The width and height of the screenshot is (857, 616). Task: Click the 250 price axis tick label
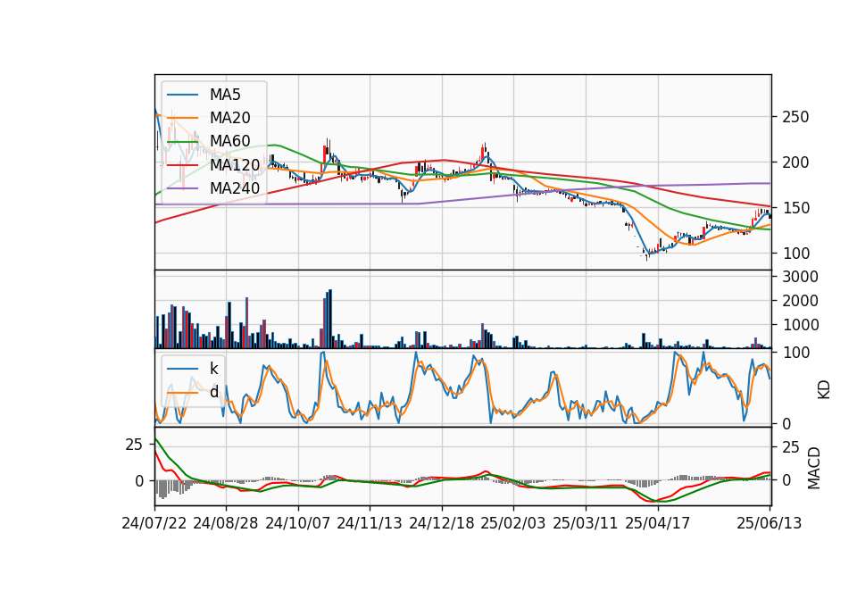[795, 117]
